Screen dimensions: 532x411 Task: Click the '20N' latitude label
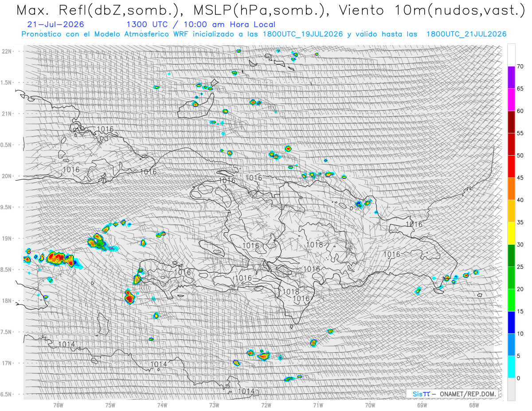click(6, 176)
